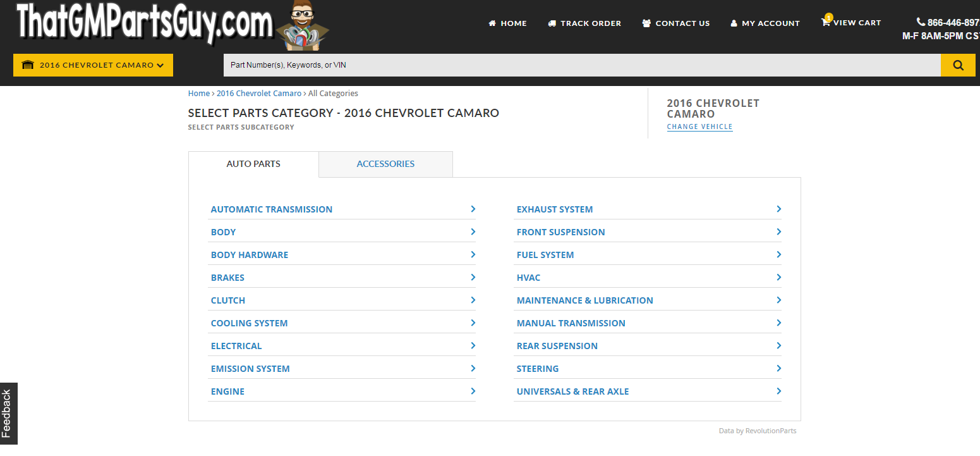Click the Body row chevron
980x456 pixels.
click(x=473, y=231)
